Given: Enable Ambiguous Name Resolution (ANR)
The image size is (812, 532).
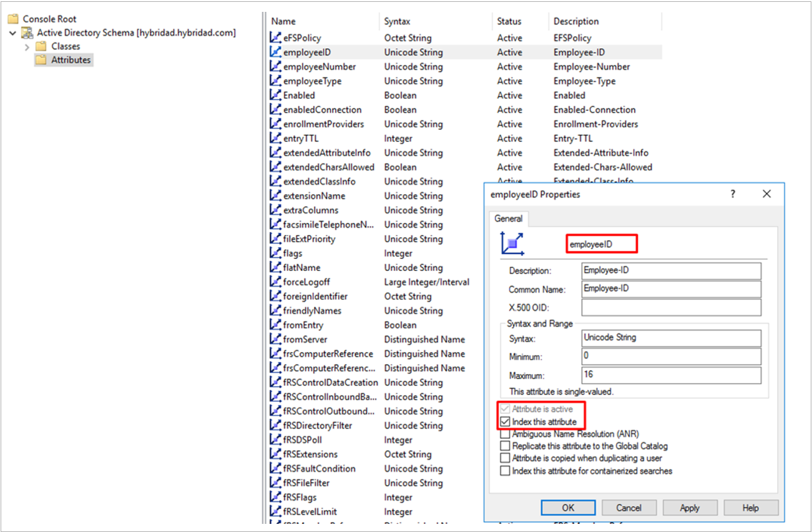Looking at the screenshot, I should point(504,434).
